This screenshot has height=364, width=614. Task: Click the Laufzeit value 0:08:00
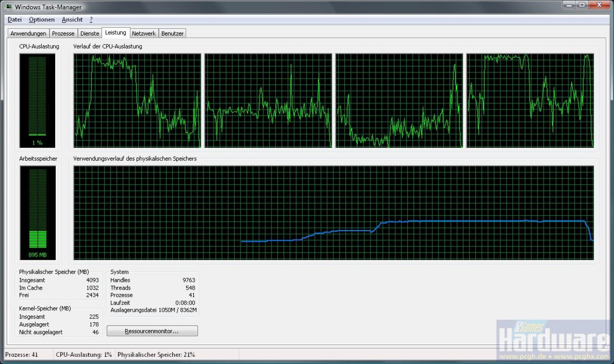point(185,303)
